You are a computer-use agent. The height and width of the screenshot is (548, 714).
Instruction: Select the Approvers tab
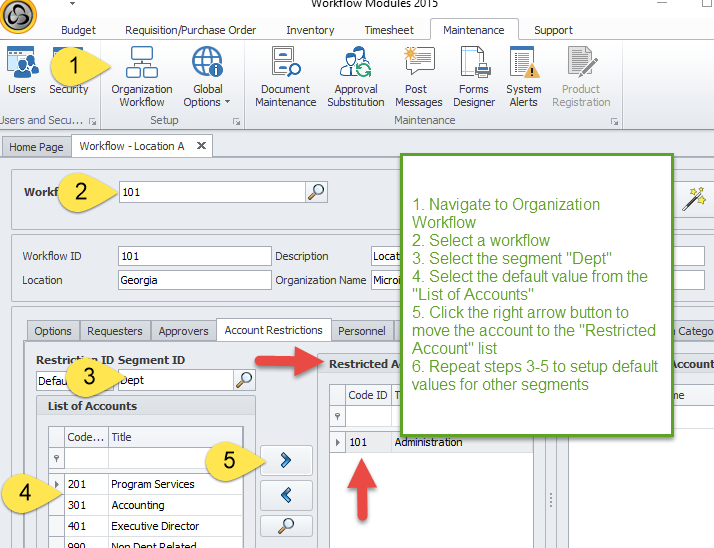(183, 331)
